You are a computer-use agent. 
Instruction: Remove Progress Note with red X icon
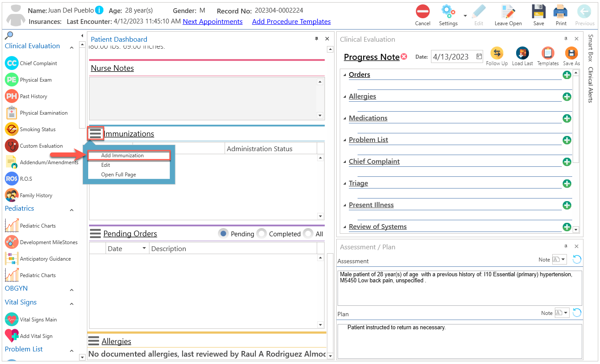pyautogui.click(x=404, y=56)
